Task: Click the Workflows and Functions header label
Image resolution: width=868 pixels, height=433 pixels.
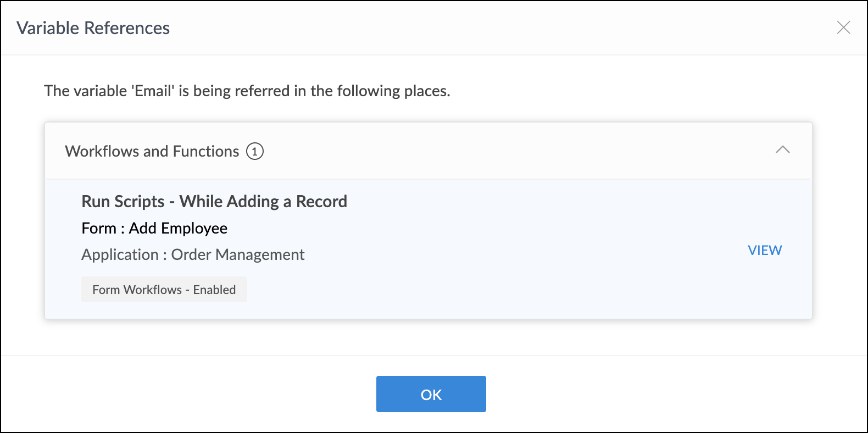Action: (152, 151)
